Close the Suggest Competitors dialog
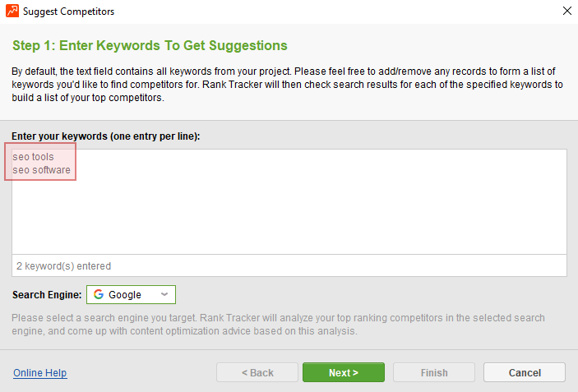Screen dimensions: 578x392 tap(567, 11)
